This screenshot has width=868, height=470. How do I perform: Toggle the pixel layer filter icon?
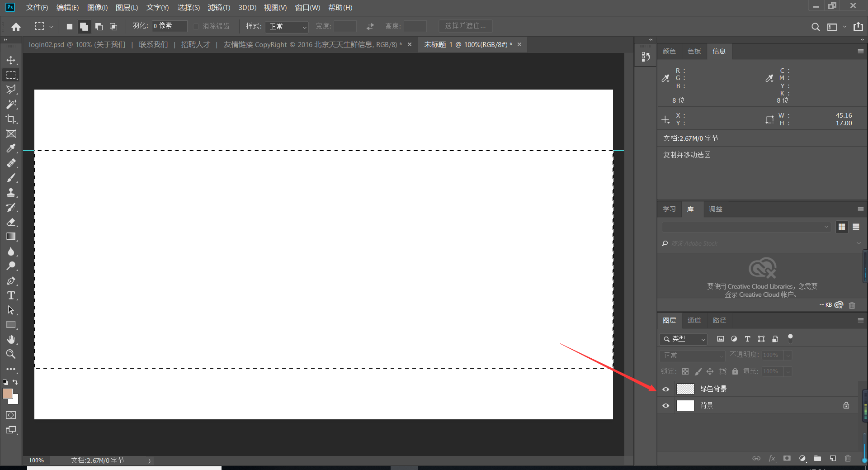click(721, 339)
